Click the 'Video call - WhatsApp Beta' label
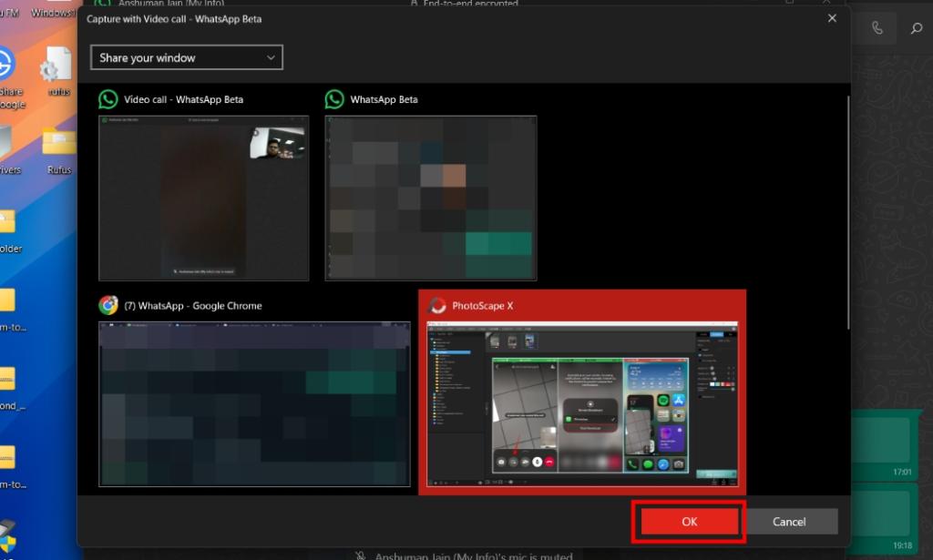933x560 pixels. 183,99
